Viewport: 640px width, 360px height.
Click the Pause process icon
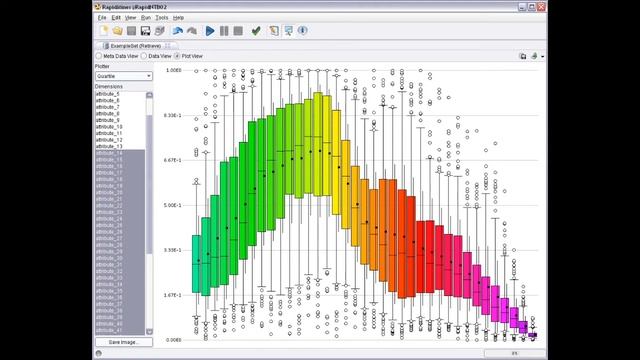224,31
